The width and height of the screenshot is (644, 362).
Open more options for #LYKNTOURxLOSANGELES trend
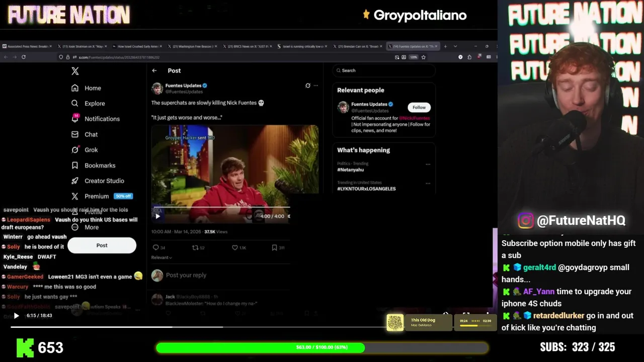(428, 183)
